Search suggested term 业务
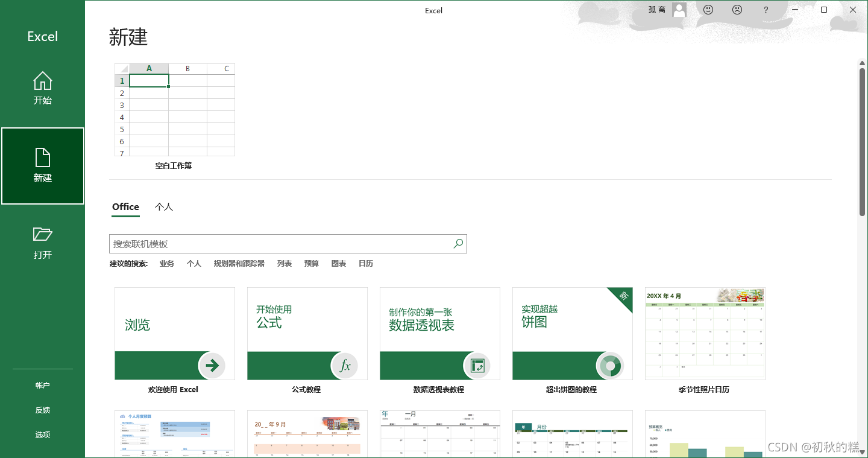The height and width of the screenshot is (458, 868). pyautogui.click(x=167, y=264)
